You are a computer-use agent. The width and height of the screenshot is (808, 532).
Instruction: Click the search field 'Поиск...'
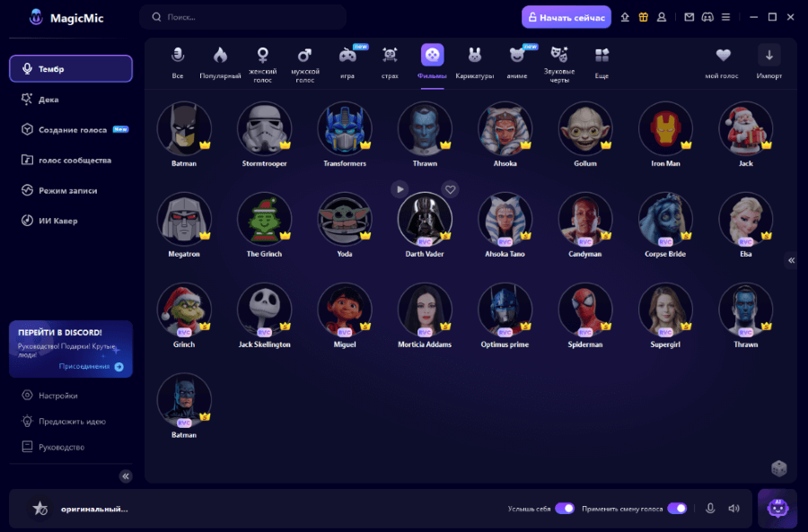(242, 17)
